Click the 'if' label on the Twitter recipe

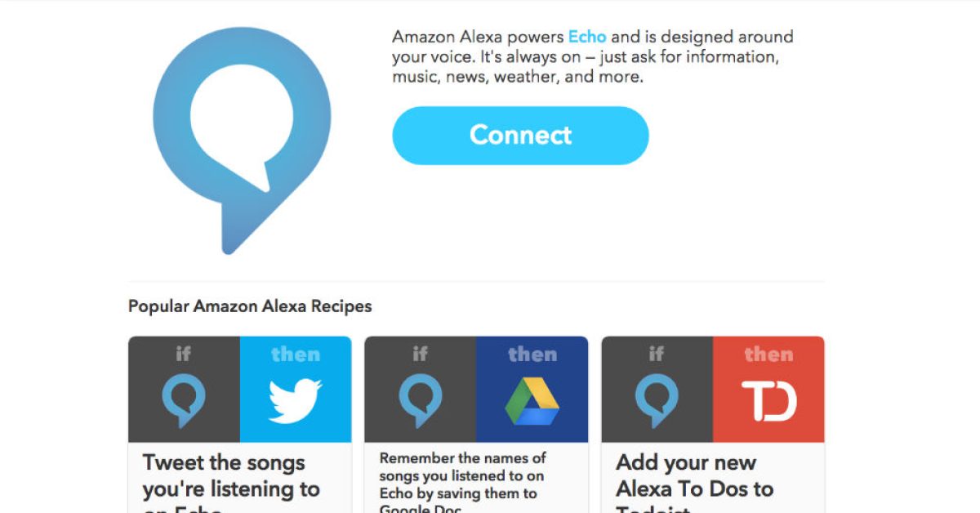(184, 354)
